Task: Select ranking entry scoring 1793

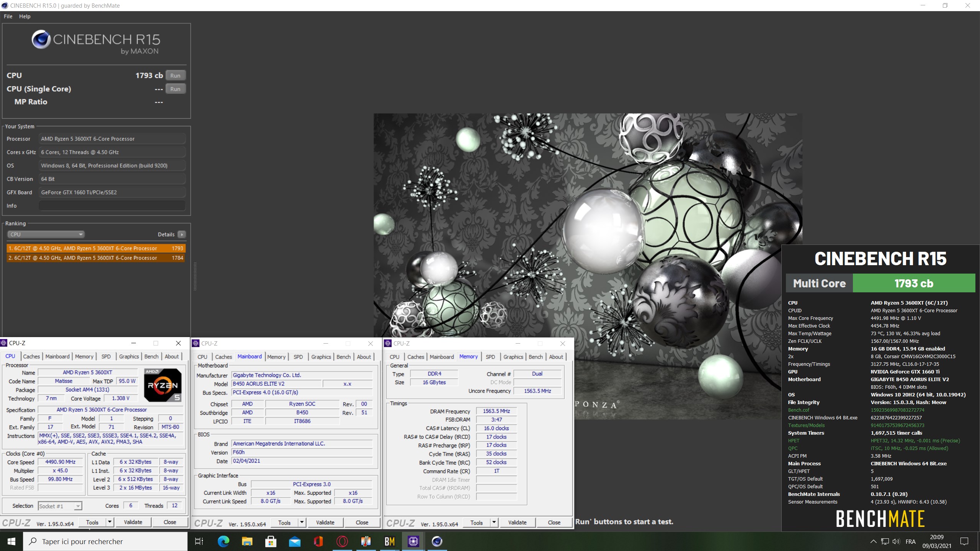Action: [96, 248]
